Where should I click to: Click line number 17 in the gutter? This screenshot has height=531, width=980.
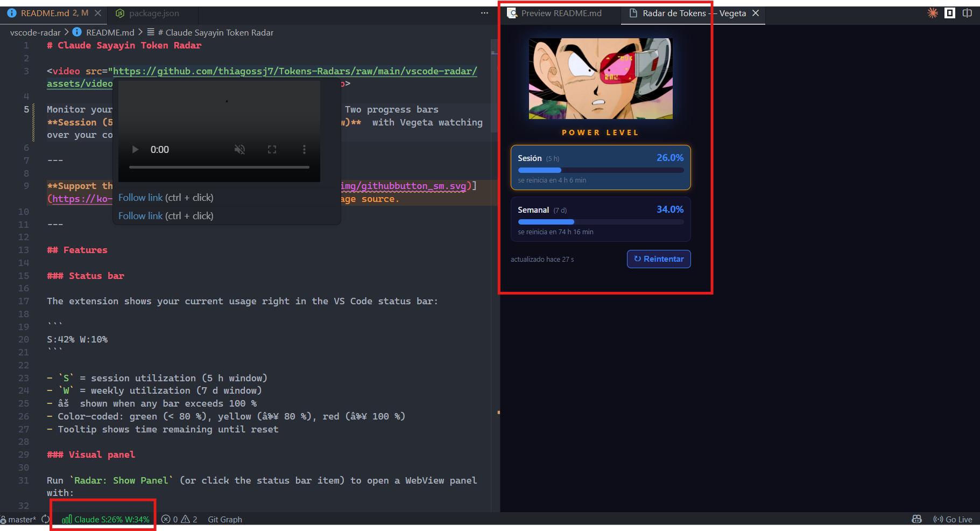24,301
